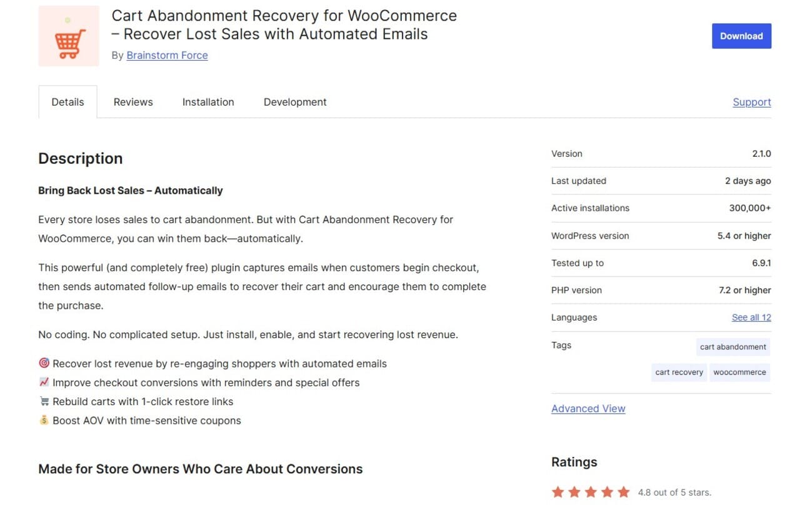Click the first star in the Ratings section
This screenshot has height=505, width=812.
click(x=558, y=492)
